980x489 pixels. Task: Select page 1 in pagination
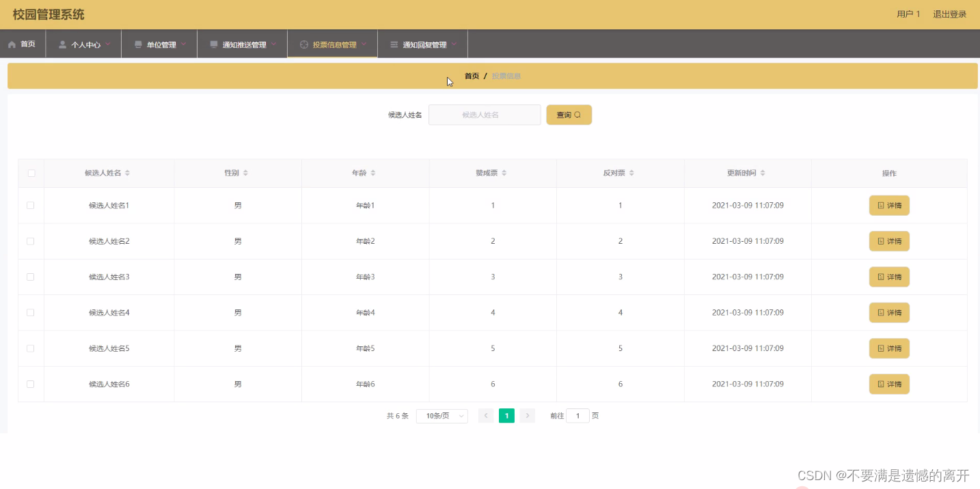[506, 416]
